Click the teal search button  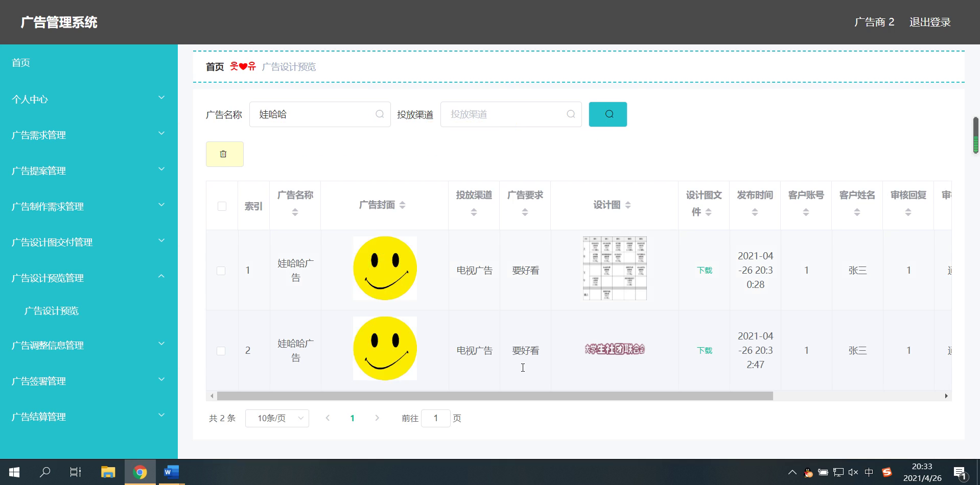[x=608, y=114]
